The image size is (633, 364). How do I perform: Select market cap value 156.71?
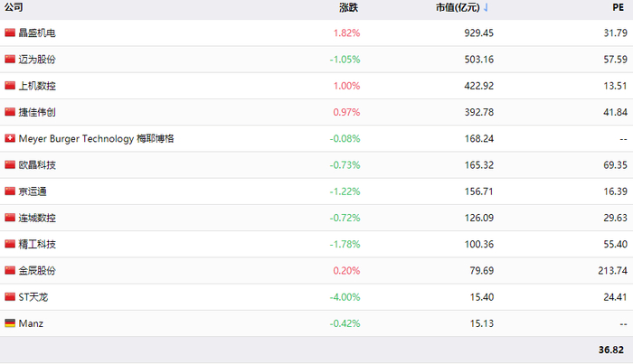click(478, 191)
